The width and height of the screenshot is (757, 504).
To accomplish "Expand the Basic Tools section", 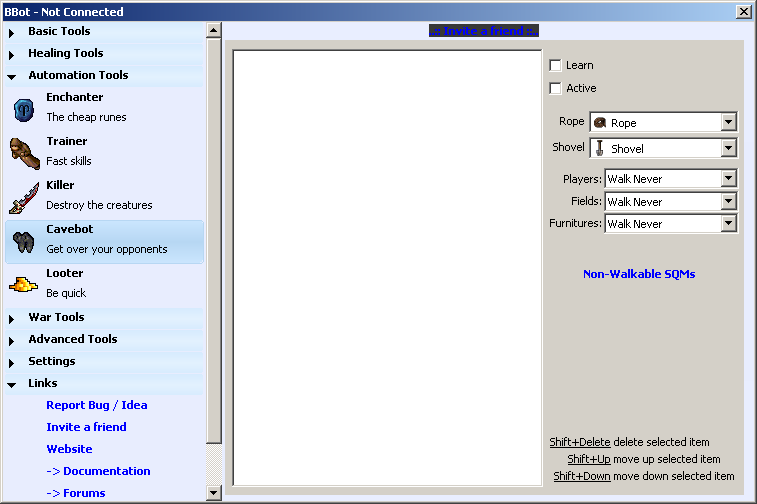I will pos(59,31).
